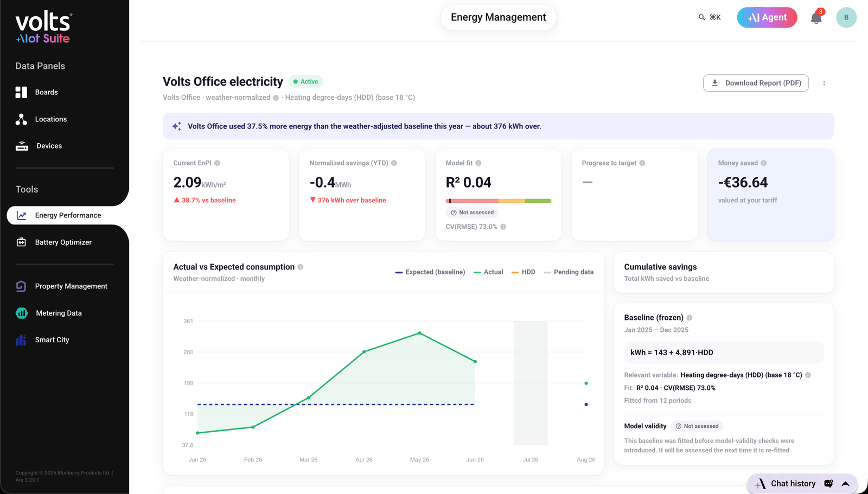Image resolution: width=868 pixels, height=494 pixels.
Task: Open the Boards panel icon
Action: click(x=21, y=92)
